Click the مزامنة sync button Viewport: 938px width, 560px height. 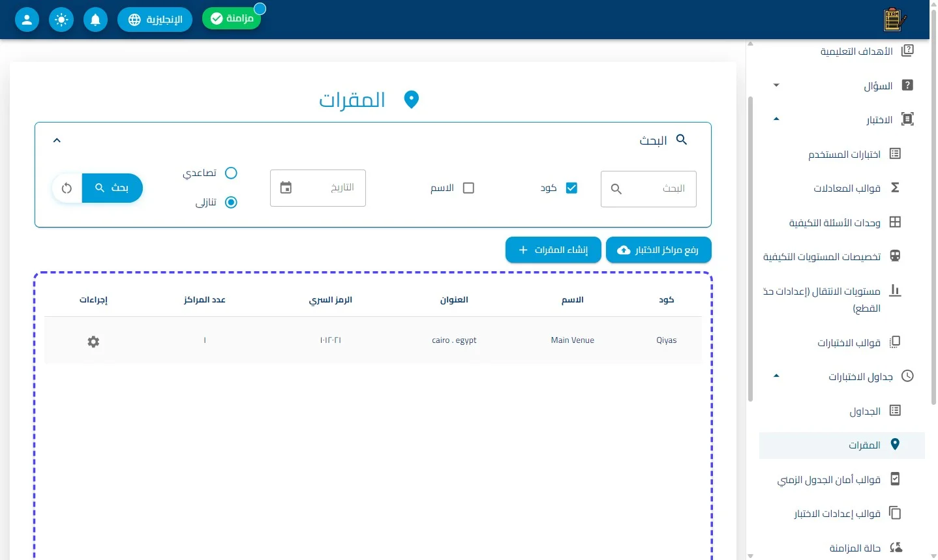click(232, 18)
